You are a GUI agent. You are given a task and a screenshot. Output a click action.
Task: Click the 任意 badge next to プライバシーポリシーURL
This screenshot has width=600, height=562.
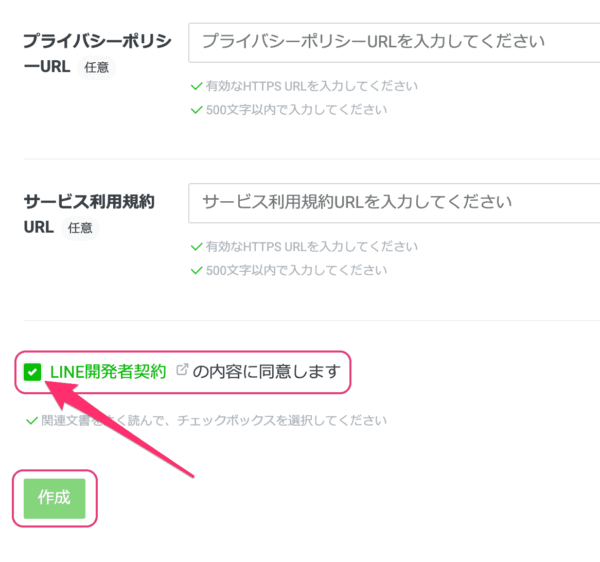coord(97,67)
